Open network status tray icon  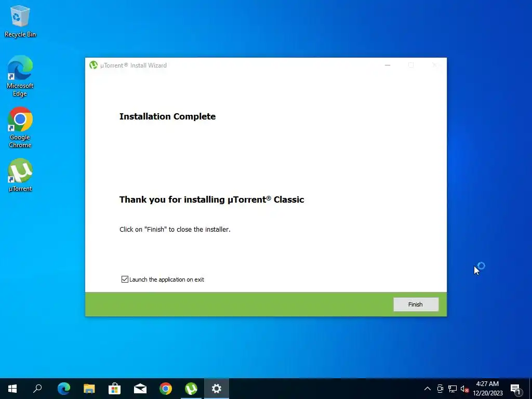click(453, 389)
